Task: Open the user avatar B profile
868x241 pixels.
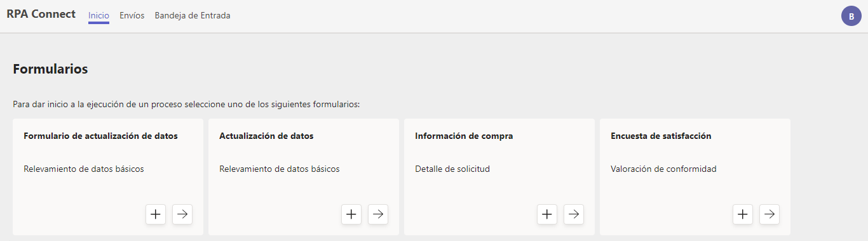Action: tap(851, 16)
